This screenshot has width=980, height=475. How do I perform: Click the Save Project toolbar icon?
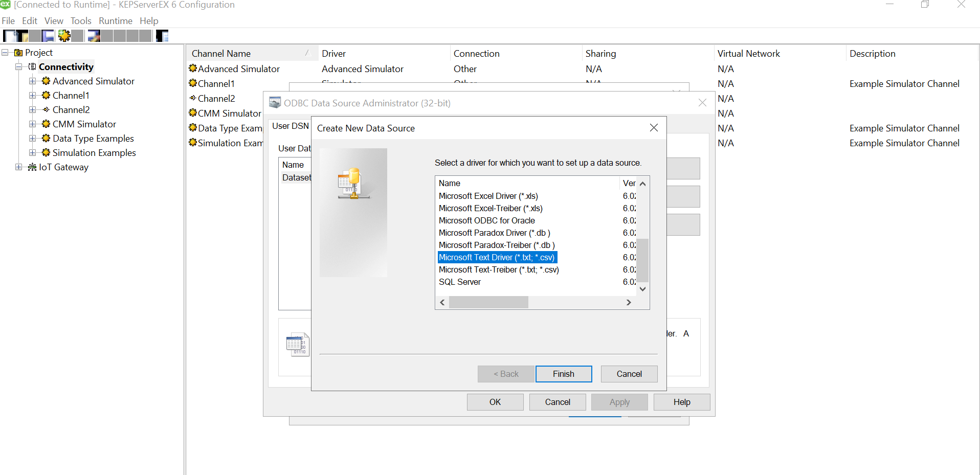pyautogui.click(x=48, y=36)
